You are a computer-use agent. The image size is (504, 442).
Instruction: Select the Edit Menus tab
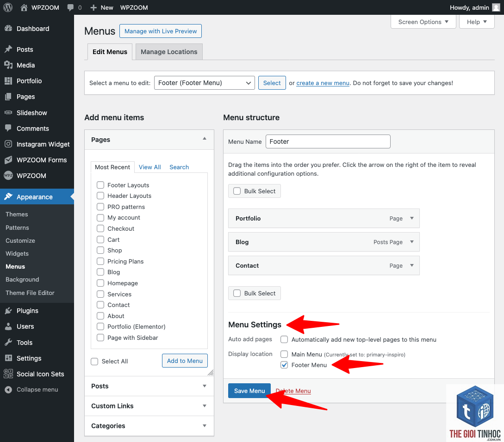click(110, 52)
